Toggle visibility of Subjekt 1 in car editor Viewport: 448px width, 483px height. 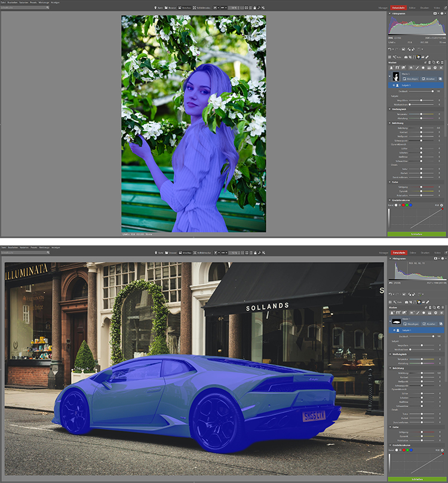(x=394, y=330)
